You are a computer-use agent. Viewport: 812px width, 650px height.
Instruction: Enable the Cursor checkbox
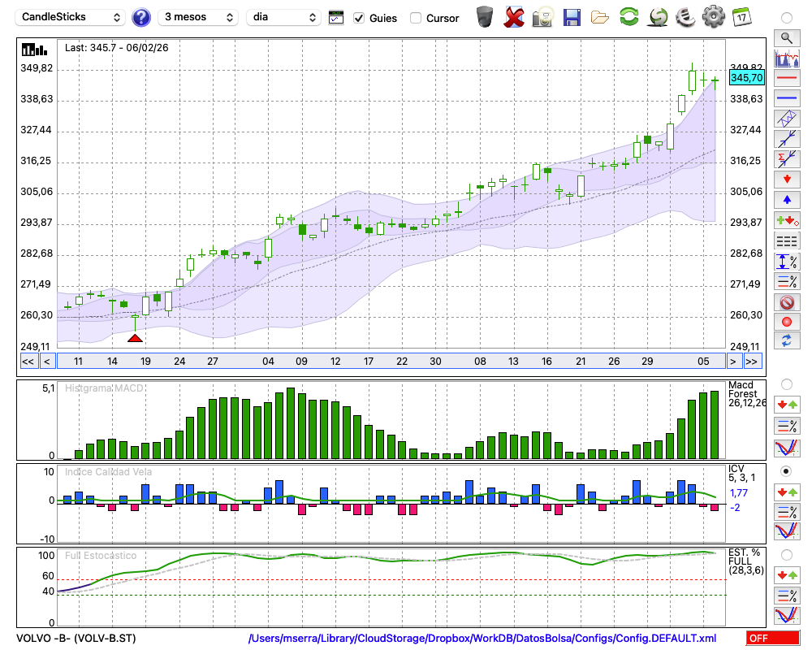(416, 18)
